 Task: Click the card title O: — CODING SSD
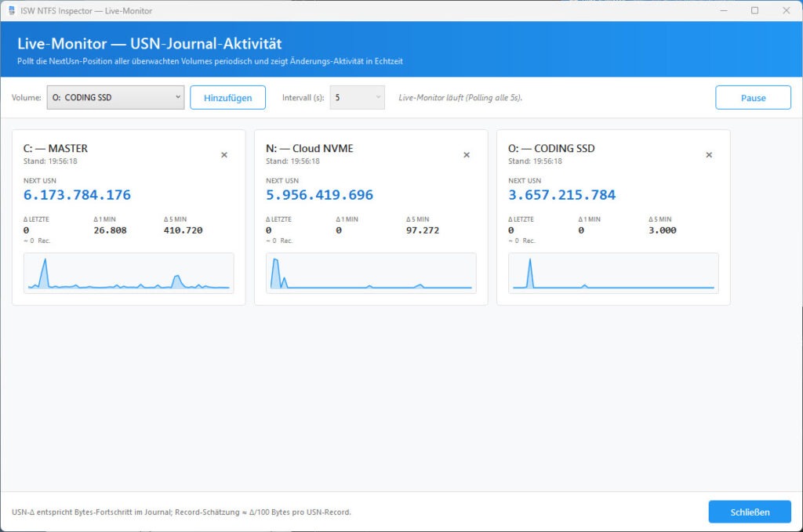(x=551, y=148)
